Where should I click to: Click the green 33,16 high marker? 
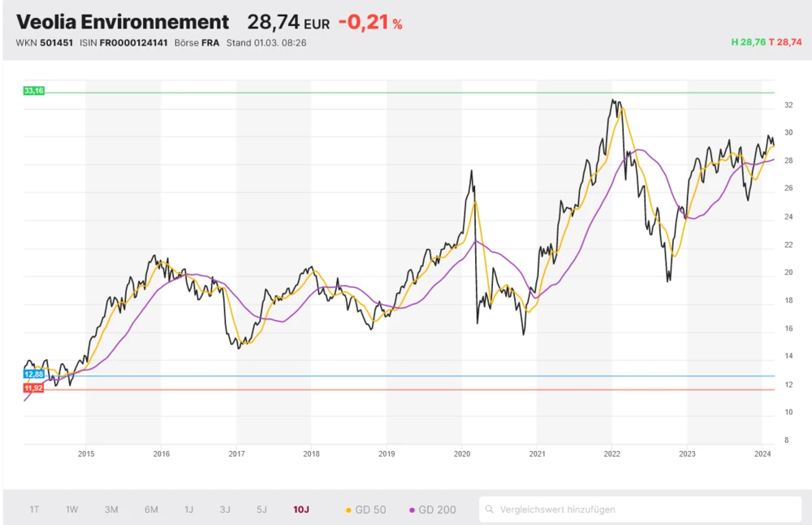pos(34,91)
